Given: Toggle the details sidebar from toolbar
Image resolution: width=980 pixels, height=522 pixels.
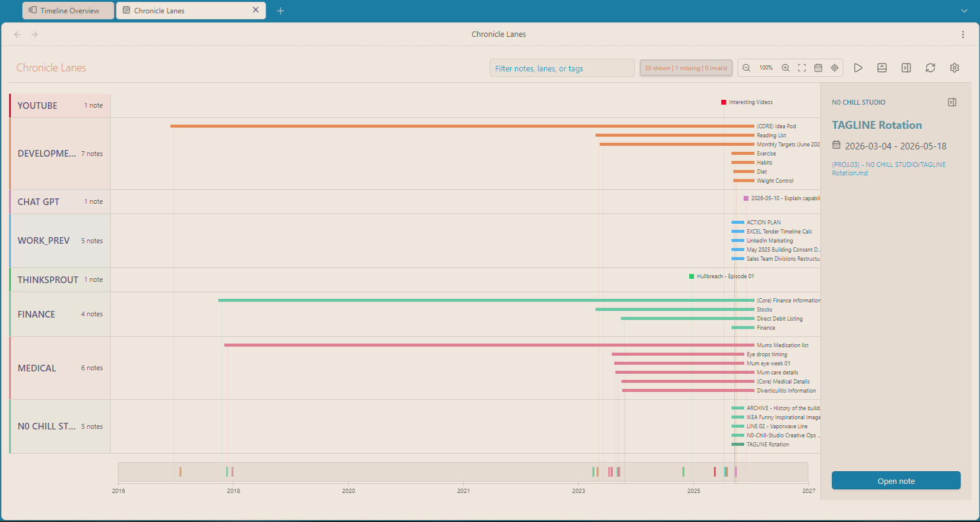Looking at the screenshot, I should [906, 68].
